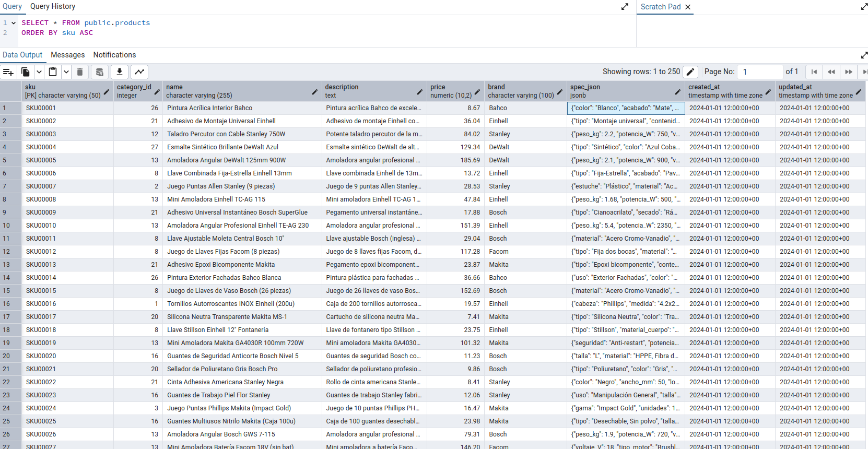Image resolution: width=868 pixels, height=449 pixels.
Task: Click edit pencil icon on name column
Action: pos(314,92)
